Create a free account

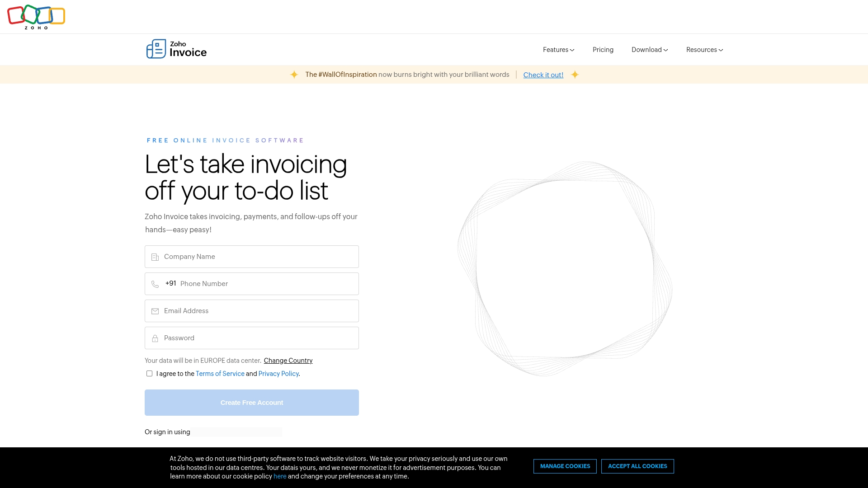click(x=252, y=403)
